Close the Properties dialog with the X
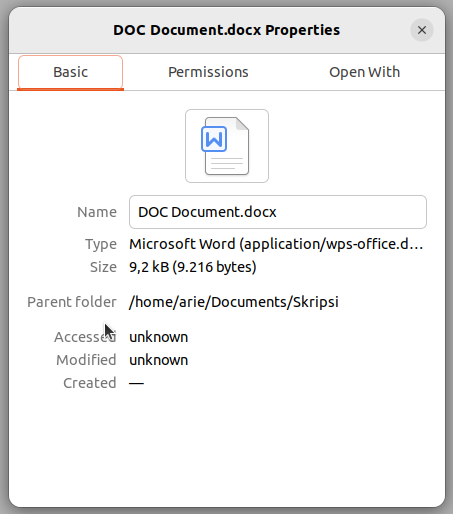The height and width of the screenshot is (514, 453). (x=422, y=30)
